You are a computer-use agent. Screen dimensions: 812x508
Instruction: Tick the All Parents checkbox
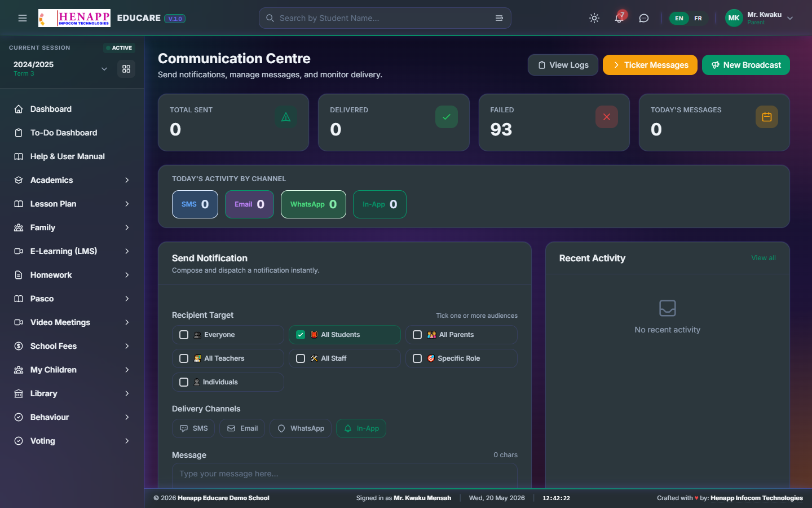[417, 335]
